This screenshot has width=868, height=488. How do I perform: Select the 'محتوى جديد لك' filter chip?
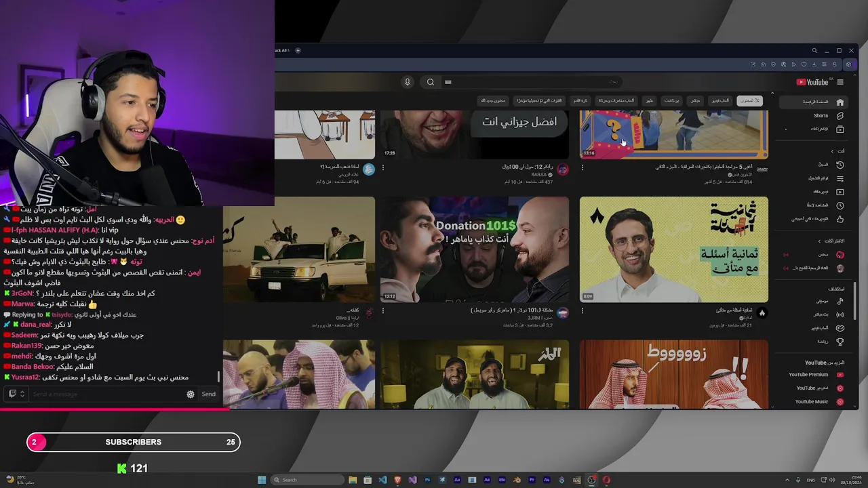click(493, 100)
